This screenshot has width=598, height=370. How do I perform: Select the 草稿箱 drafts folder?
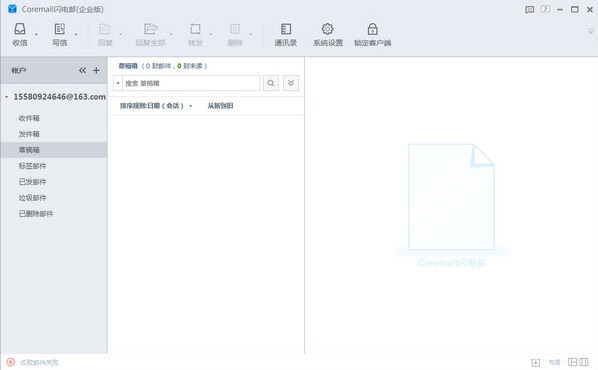point(54,150)
